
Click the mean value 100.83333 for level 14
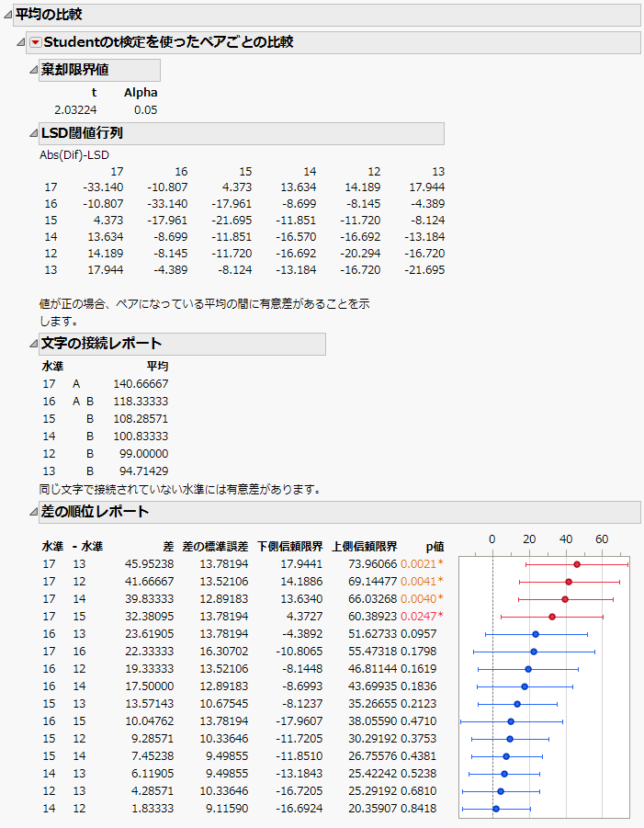tap(141, 437)
